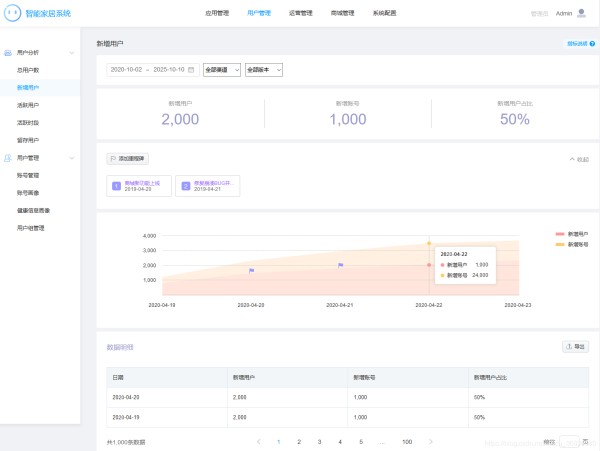Go to pagination page 3
The width and height of the screenshot is (600, 451).
(320, 442)
